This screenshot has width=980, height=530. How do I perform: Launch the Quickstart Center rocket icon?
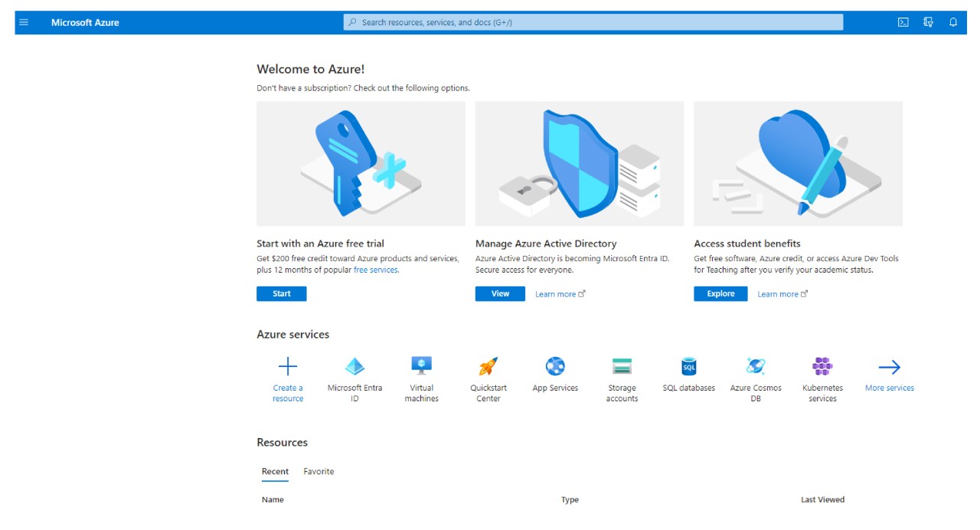[488, 366]
